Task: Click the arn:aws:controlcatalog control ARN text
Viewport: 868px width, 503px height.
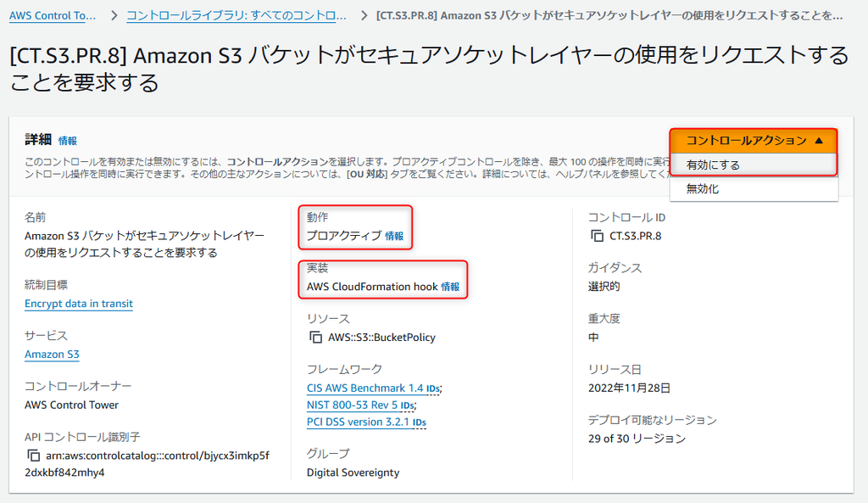Action: (x=147, y=464)
